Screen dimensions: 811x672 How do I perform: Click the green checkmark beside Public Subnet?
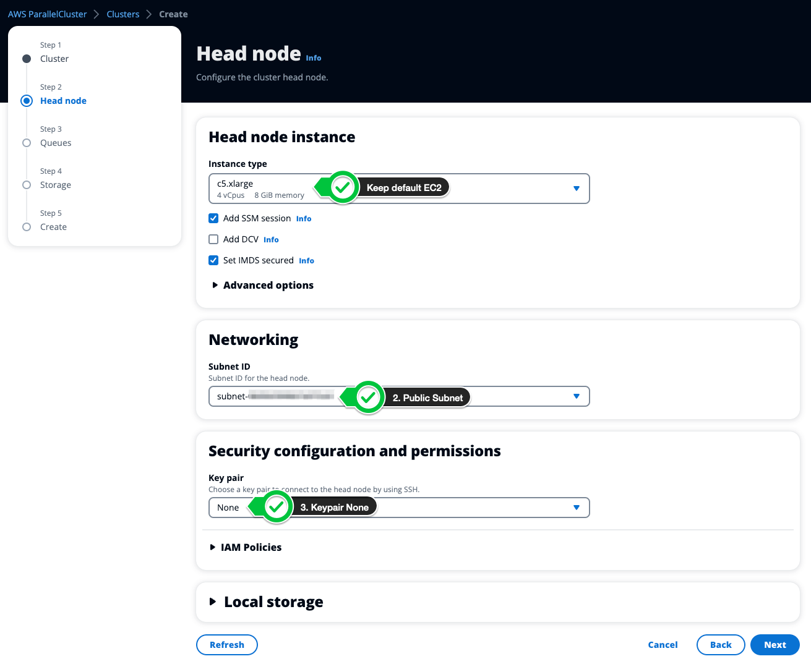[369, 397]
